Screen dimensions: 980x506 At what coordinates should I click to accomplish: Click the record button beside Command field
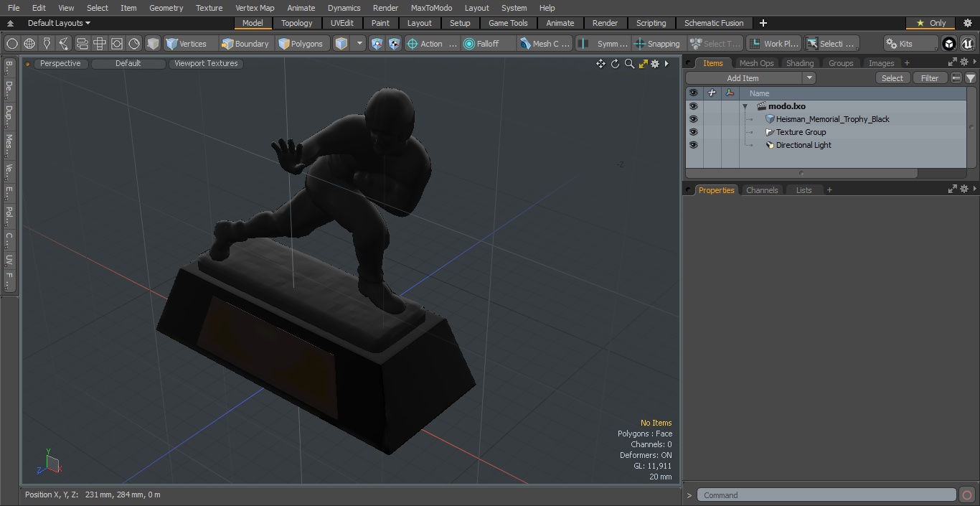click(x=966, y=495)
